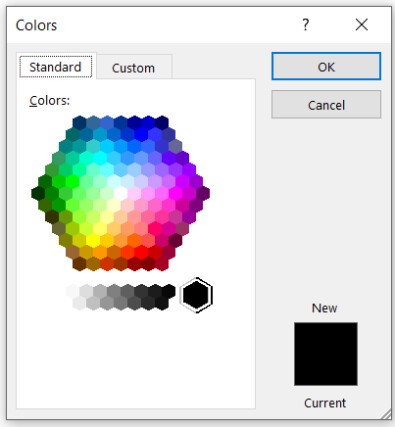Screen dimensions: 395x427
Task: Pick the pure red hexagon
Action: (x=141, y=252)
